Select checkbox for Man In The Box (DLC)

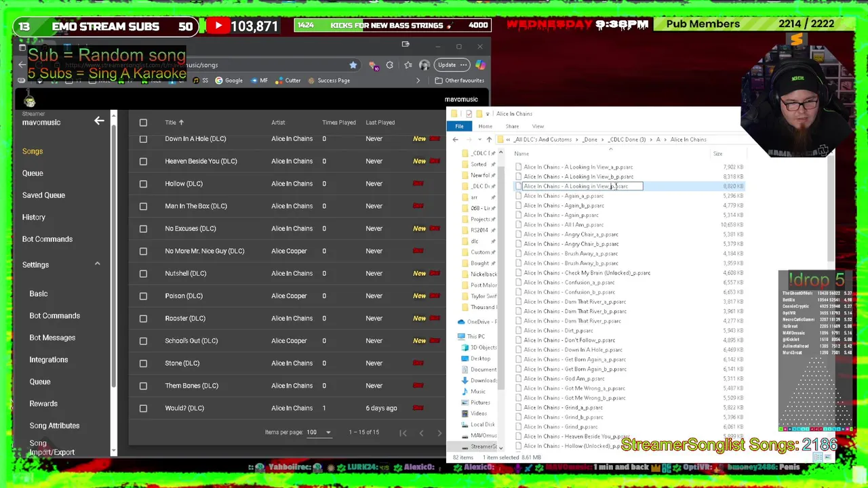143,206
